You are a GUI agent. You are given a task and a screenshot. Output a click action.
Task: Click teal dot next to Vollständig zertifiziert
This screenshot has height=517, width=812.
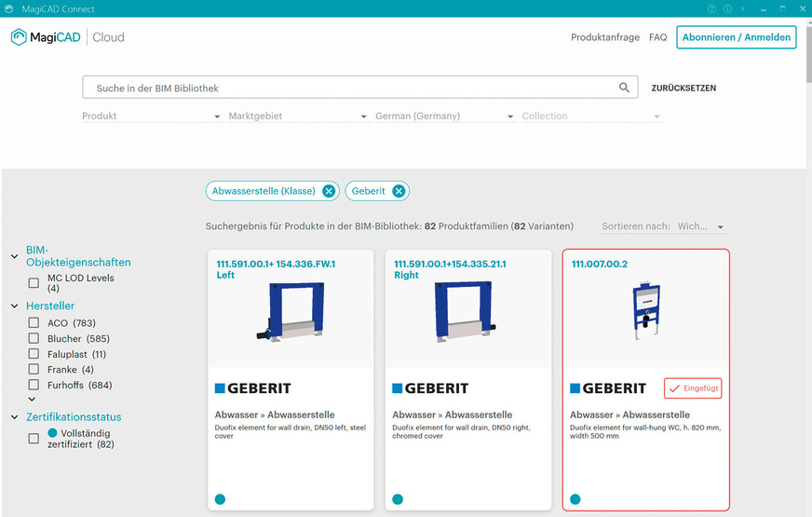tap(52, 432)
